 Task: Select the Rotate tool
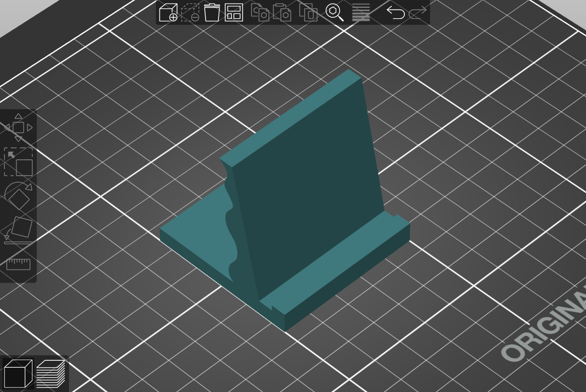18,195
